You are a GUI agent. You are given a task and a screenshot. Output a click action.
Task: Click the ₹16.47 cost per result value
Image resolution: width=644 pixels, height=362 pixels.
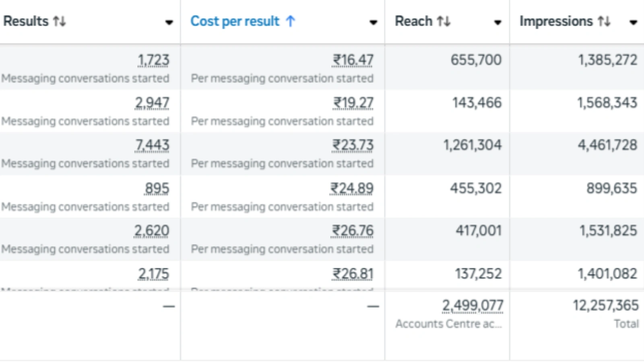point(353,60)
